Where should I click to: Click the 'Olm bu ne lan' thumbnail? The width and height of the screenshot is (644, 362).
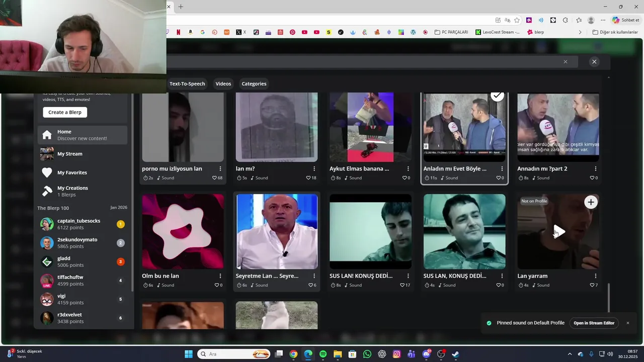[183, 232]
